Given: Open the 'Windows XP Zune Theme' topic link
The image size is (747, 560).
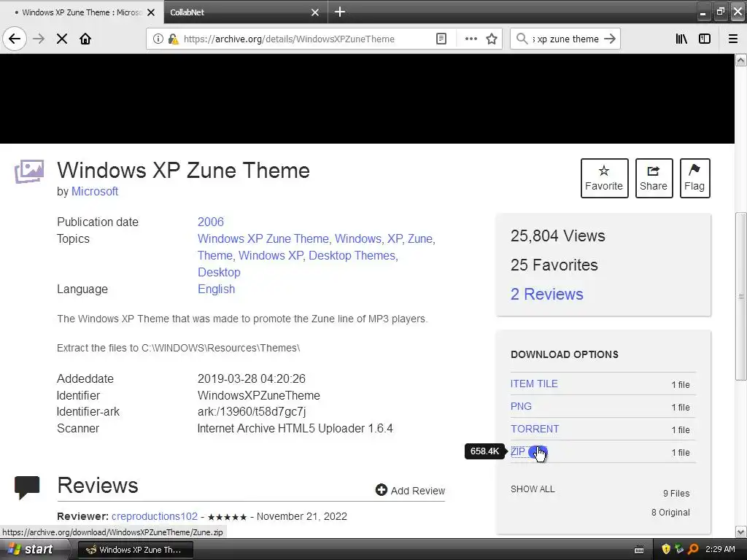Looking at the screenshot, I should point(263,238).
